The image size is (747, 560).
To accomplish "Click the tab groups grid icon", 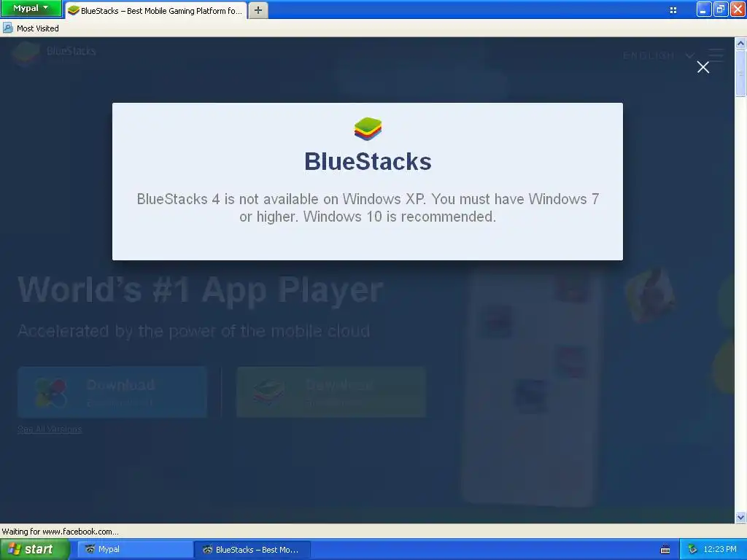I will coord(673,10).
